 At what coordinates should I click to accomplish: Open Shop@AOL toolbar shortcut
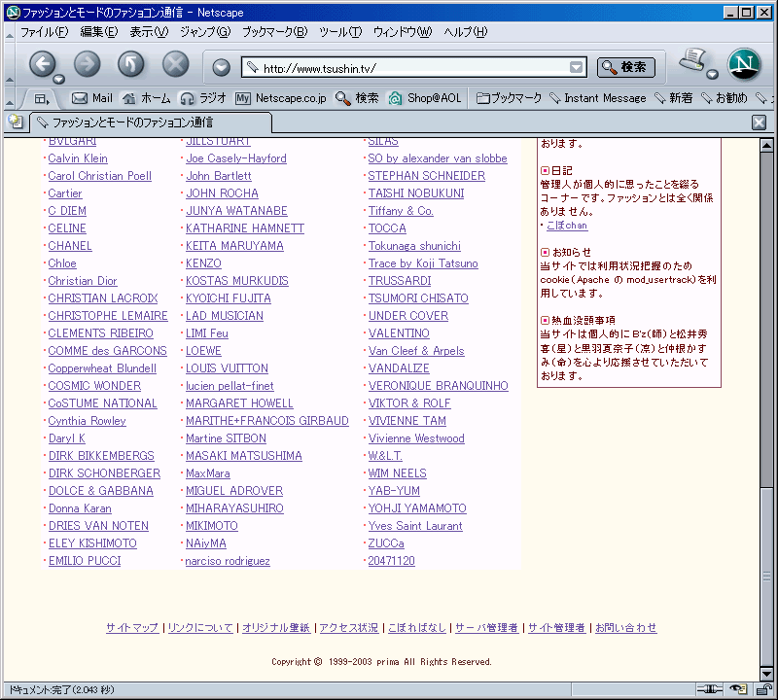425,98
